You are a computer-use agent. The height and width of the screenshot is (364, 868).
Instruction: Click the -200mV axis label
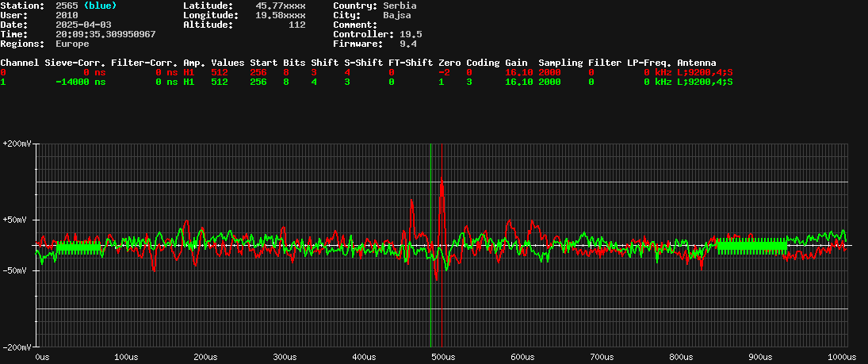[x=17, y=347]
